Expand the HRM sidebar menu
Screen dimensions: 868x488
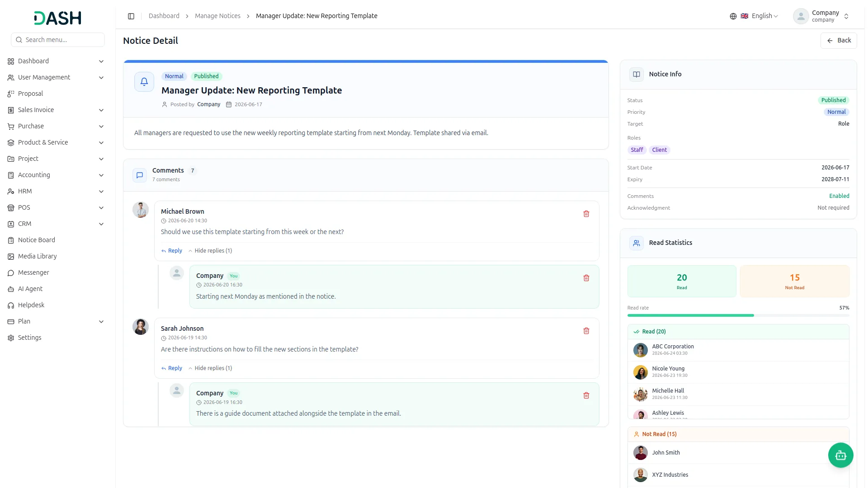56,192
